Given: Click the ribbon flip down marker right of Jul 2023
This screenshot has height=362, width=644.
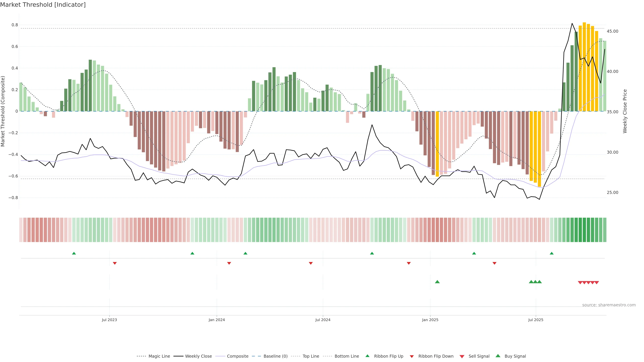Looking at the screenshot, I should point(115,263).
